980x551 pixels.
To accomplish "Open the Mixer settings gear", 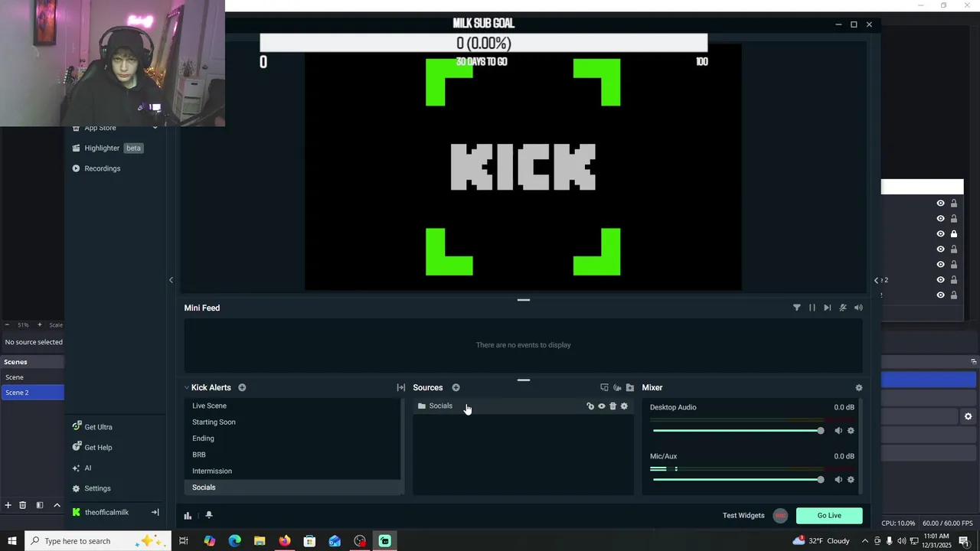I will coord(858,388).
